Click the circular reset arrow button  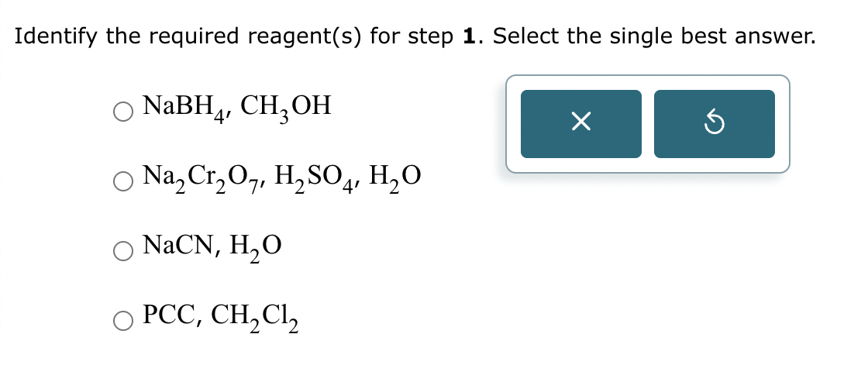point(714,123)
